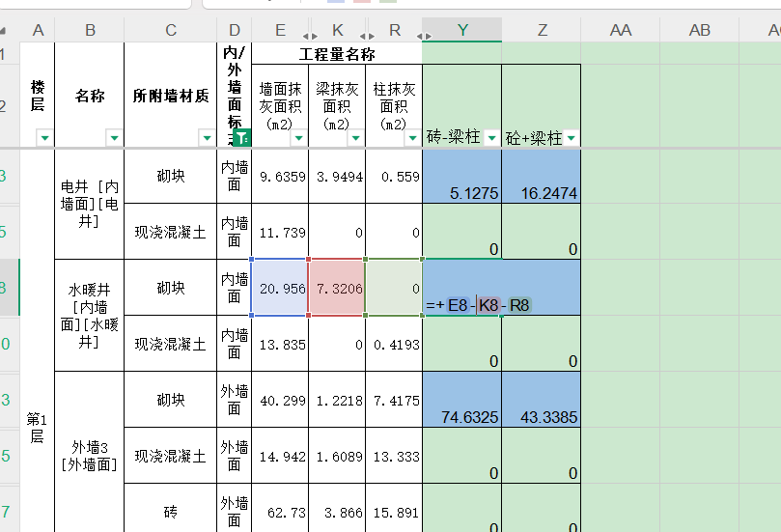Click the E8 reference in the formula
The height and width of the screenshot is (532, 781).
pos(458,305)
